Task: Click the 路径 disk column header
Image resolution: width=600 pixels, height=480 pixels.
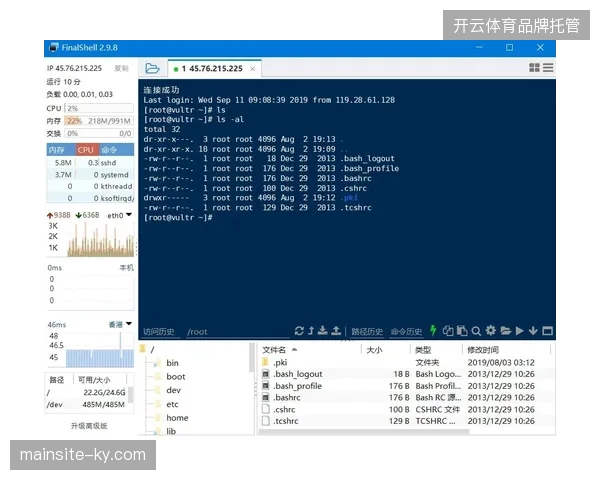Action: pos(57,380)
